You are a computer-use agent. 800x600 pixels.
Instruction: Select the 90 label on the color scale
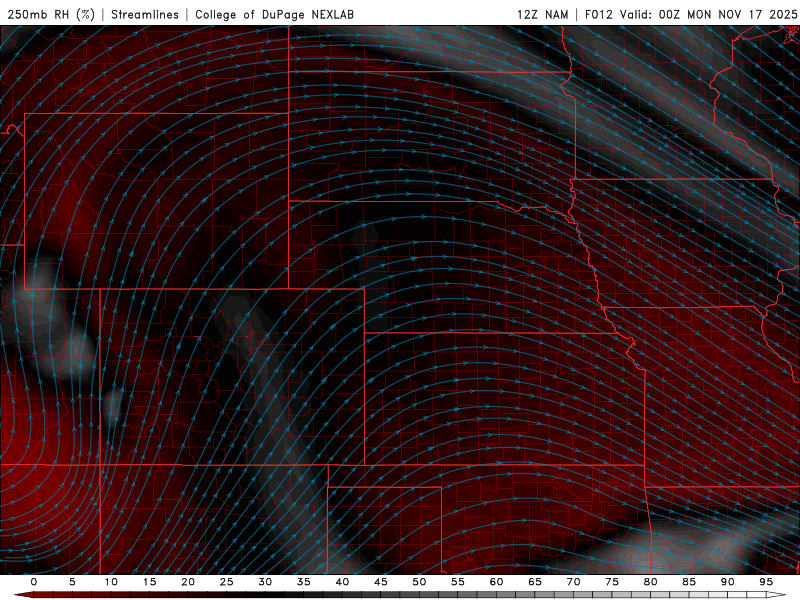coord(727,582)
